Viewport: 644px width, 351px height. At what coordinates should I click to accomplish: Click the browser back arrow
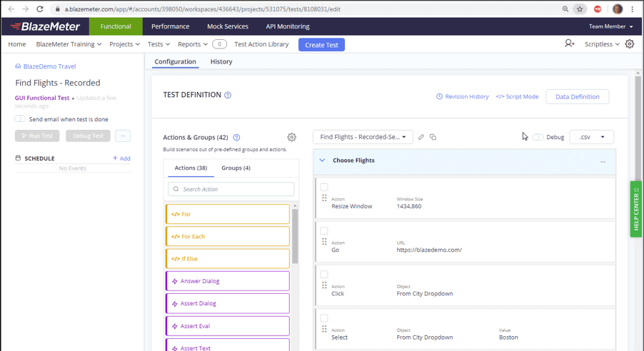coord(11,9)
